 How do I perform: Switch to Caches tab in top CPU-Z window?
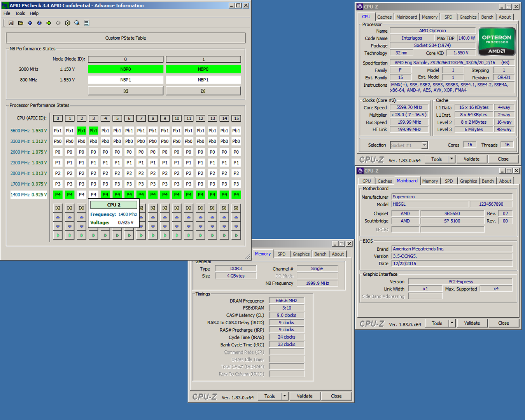pos(384,17)
